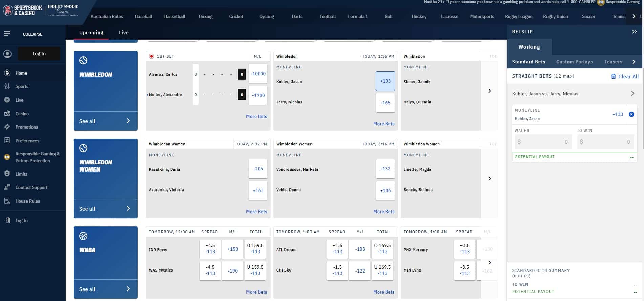Screen dimensions: 644x301
Task: Open the Live sidebar icon
Action: [7, 100]
